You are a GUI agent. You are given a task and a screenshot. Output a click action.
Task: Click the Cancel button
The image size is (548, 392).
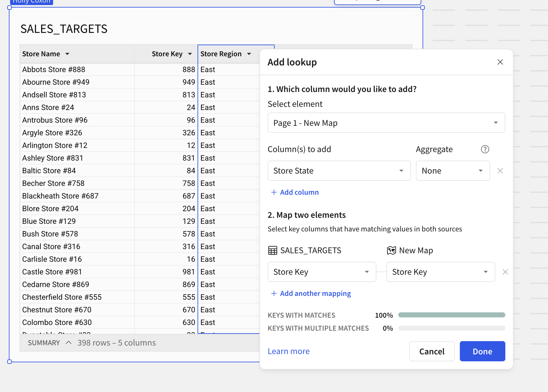432,351
